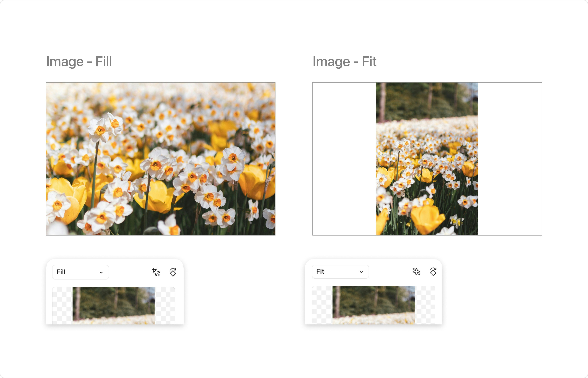The image size is (588, 378).
Task: Click the rotate icon in the Fit panel
Action: (433, 271)
